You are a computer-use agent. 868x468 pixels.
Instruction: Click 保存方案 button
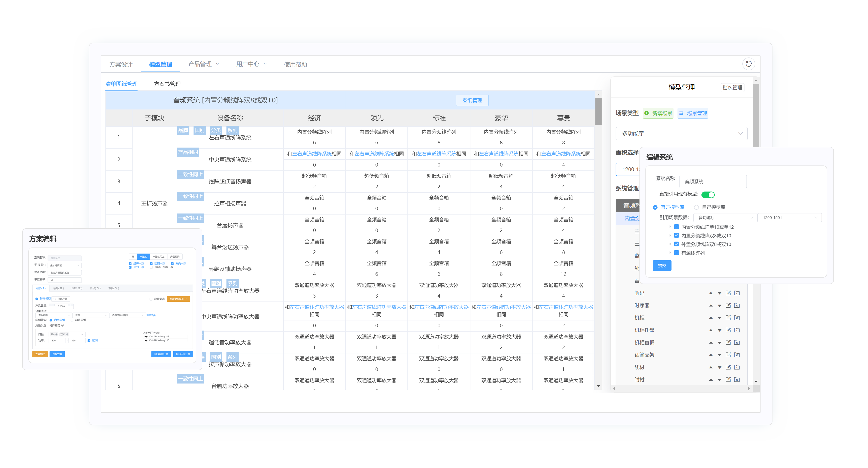click(57, 354)
